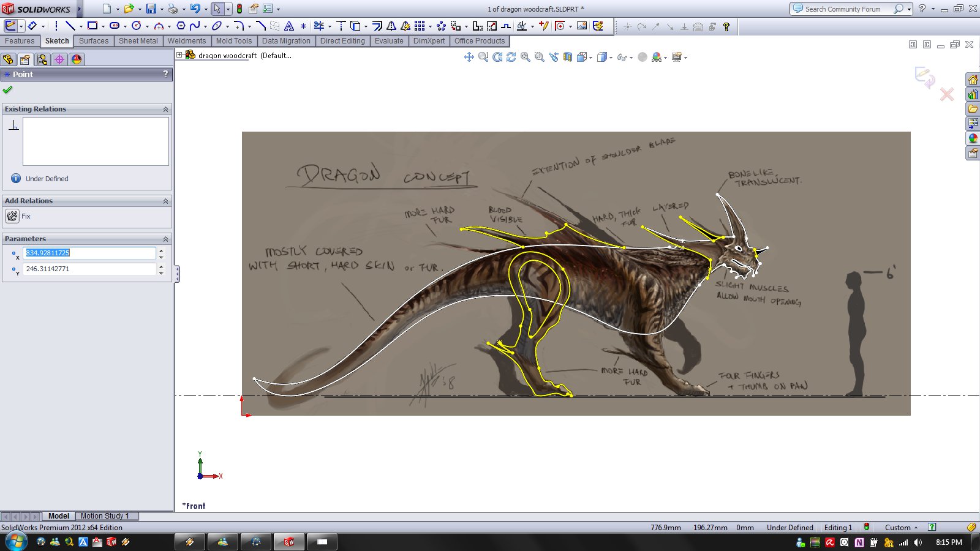Collapse the Existing Relations section
This screenshot has height=551, width=980.
click(x=165, y=109)
